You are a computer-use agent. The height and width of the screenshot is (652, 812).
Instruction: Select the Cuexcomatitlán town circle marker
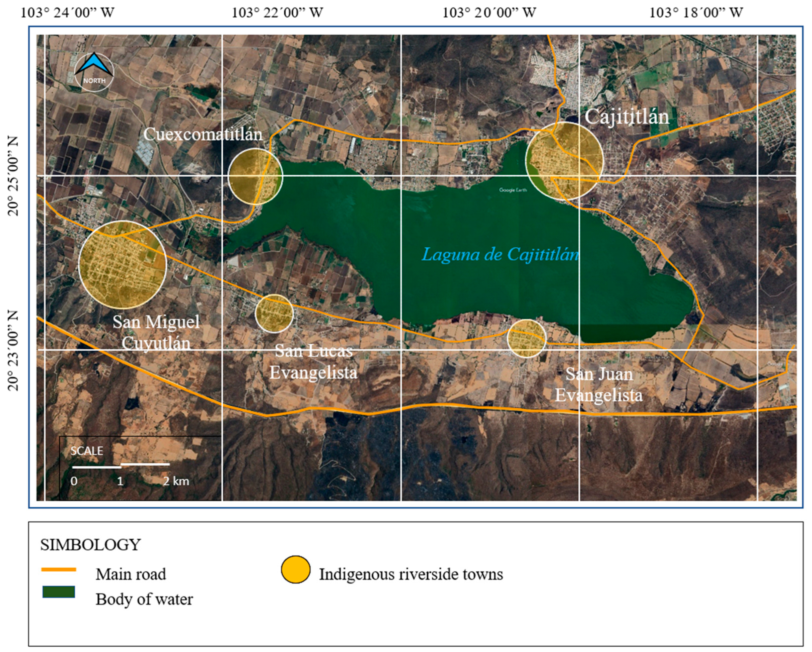(256, 176)
